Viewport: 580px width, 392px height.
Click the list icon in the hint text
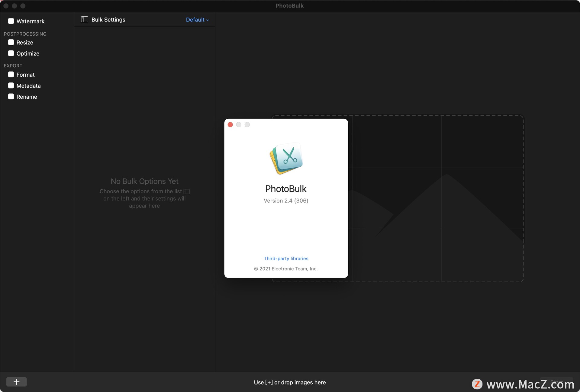pos(186,191)
